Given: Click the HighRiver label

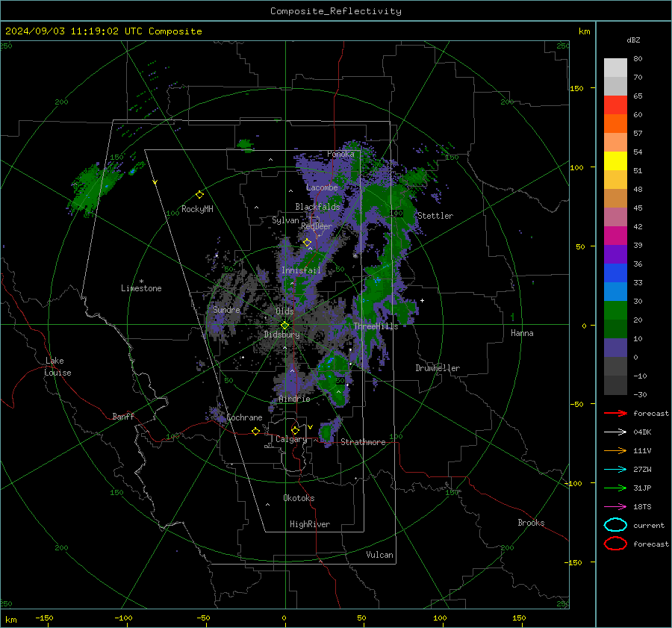Looking at the screenshot, I should (310, 524).
